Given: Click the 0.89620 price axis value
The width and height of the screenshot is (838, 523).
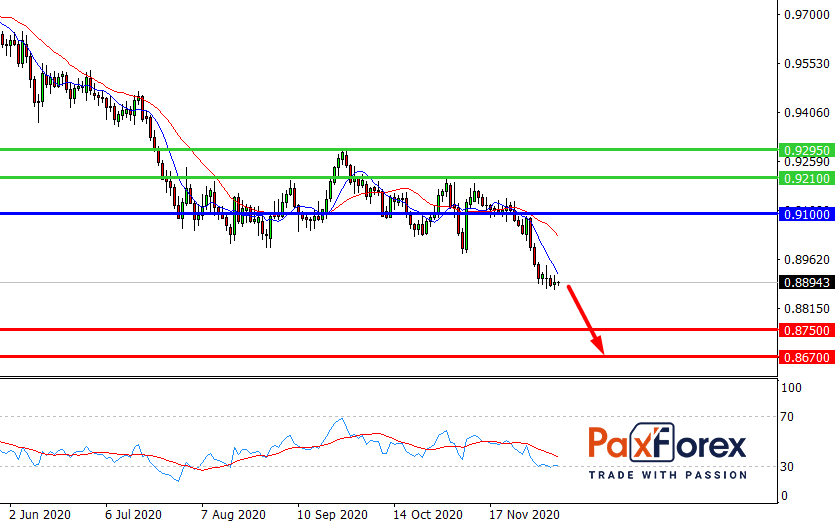Looking at the screenshot, I should pyautogui.click(x=807, y=260).
